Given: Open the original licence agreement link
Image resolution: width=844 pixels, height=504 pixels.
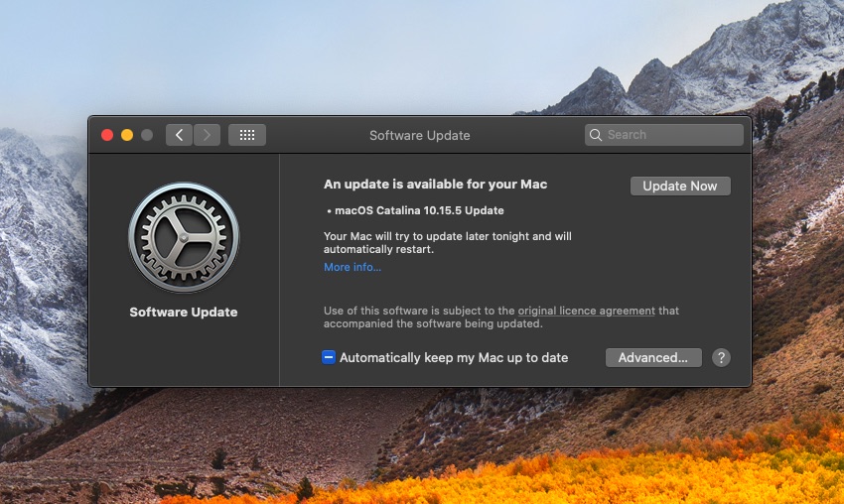Looking at the screenshot, I should [586, 311].
